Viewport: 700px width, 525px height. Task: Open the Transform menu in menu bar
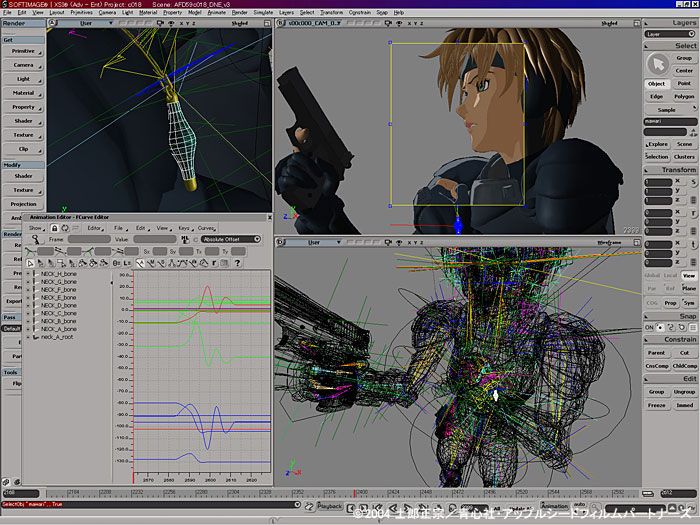pyautogui.click(x=332, y=12)
